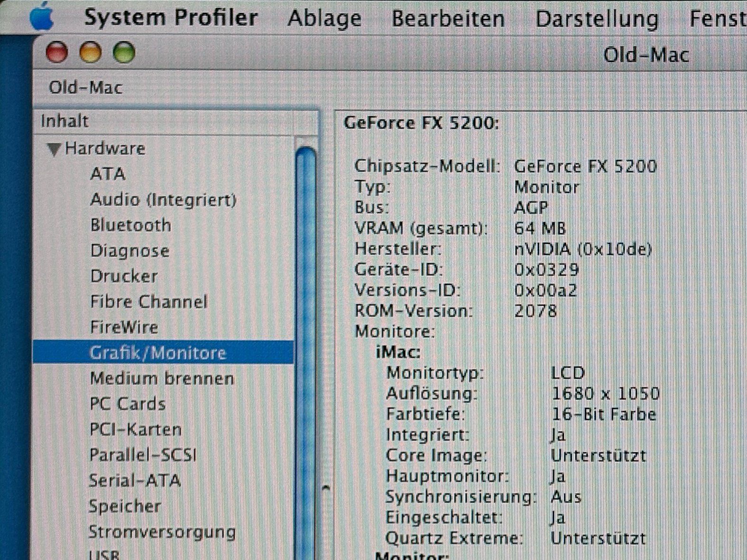Select Drucker in the sidebar

tap(124, 276)
